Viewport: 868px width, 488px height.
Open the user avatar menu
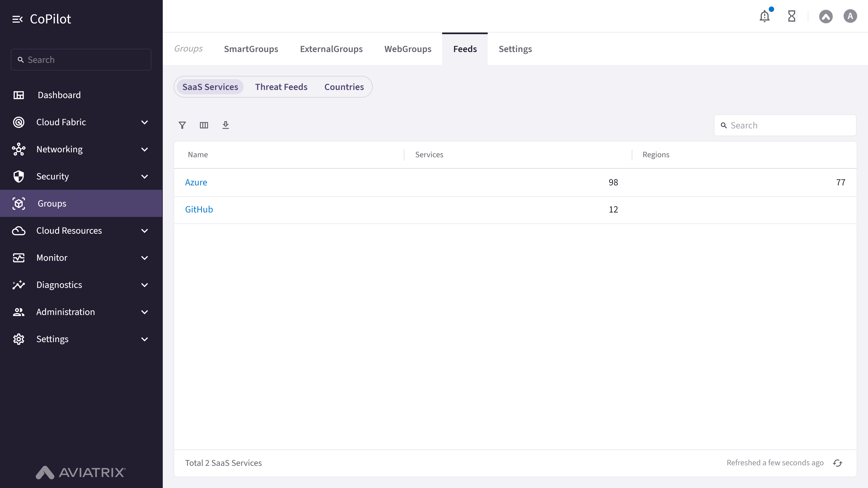[850, 16]
